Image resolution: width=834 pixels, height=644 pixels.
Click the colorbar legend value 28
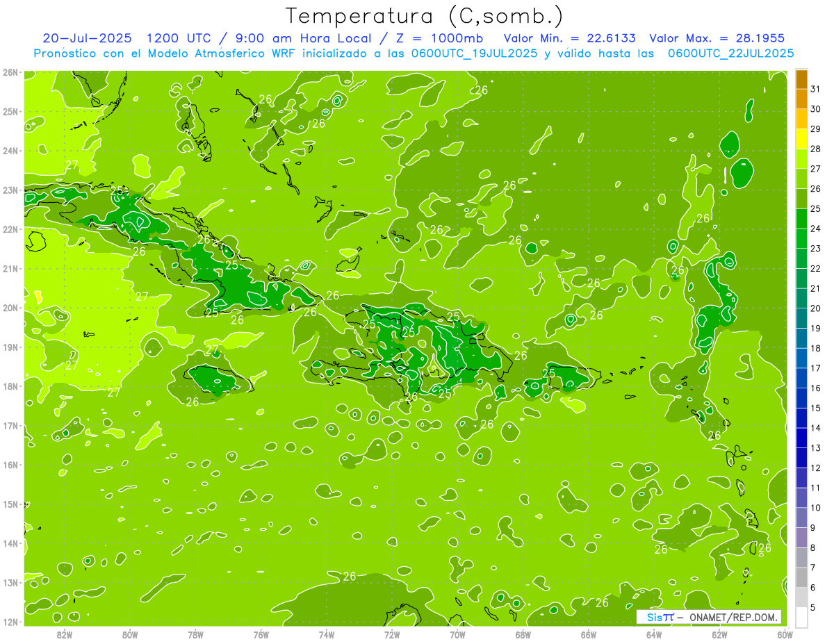pyautogui.click(x=815, y=149)
